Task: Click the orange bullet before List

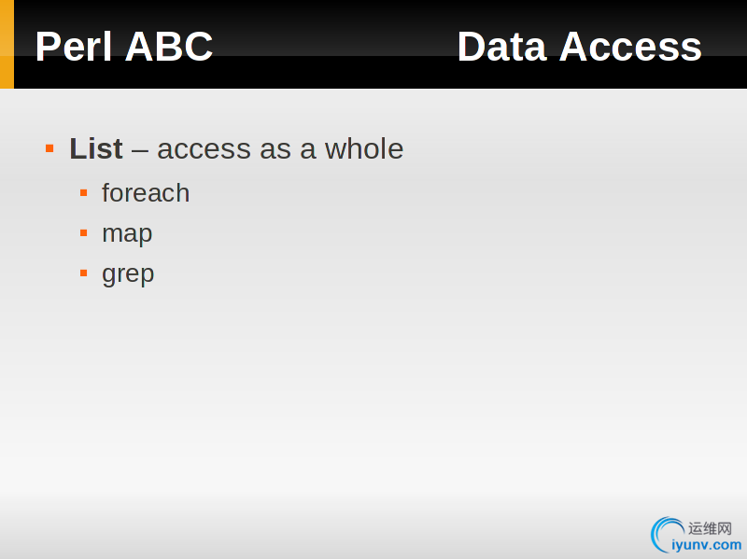Action: click(49, 148)
